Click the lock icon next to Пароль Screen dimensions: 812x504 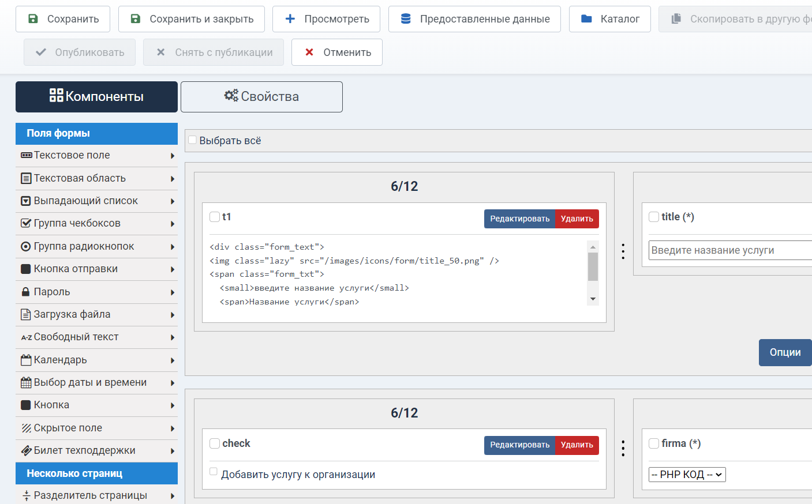pyautogui.click(x=26, y=292)
